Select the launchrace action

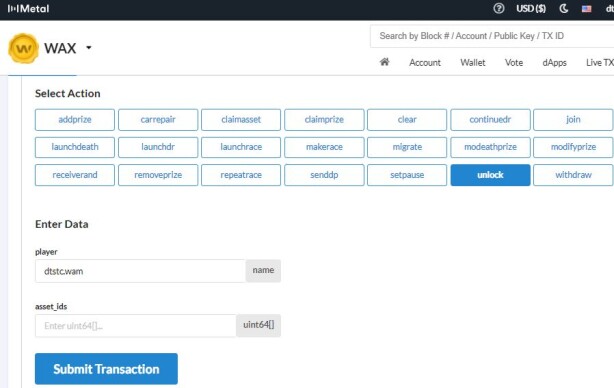(x=241, y=147)
